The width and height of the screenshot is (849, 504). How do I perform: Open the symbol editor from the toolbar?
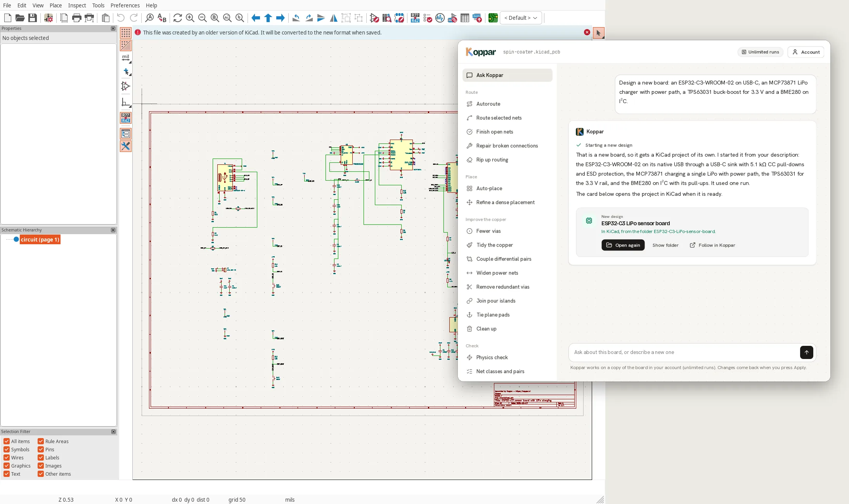point(374,18)
